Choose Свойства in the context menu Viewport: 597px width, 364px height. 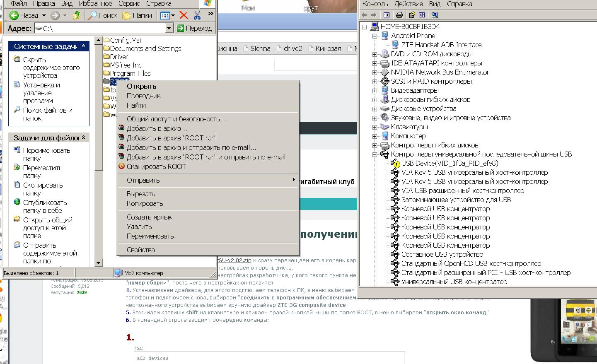140,250
